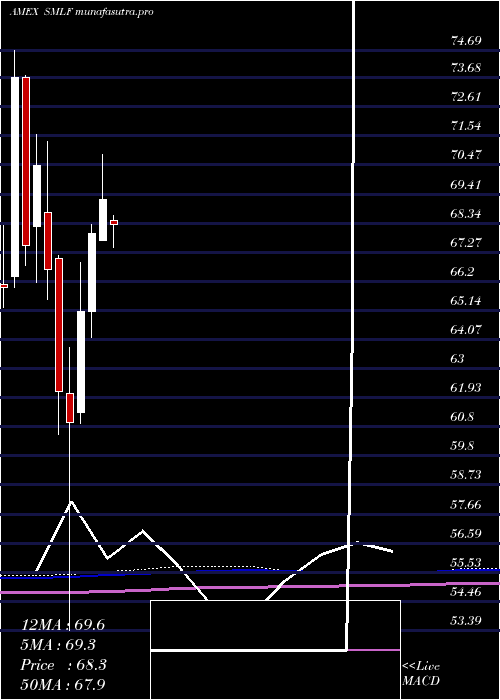Click the tall red candlestick beside the tallest white one
This screenshot has width=500, height=700.
point(26,161)
